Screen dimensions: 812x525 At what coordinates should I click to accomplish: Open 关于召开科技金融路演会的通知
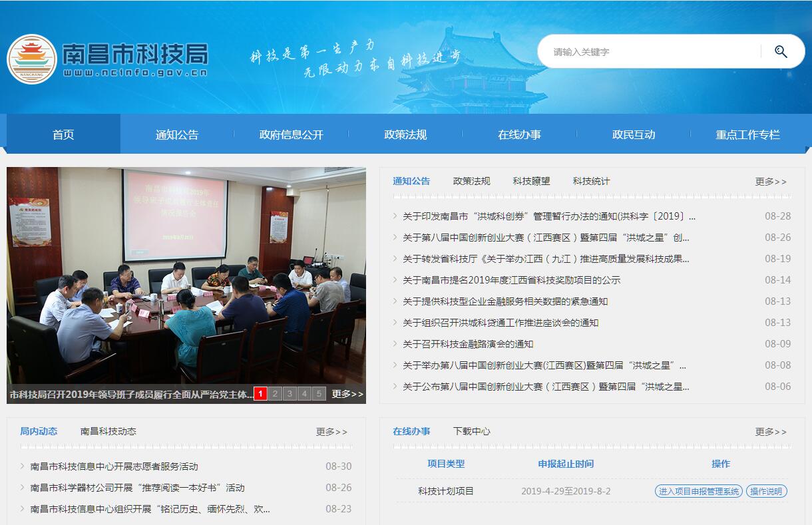tap(468, 344)
